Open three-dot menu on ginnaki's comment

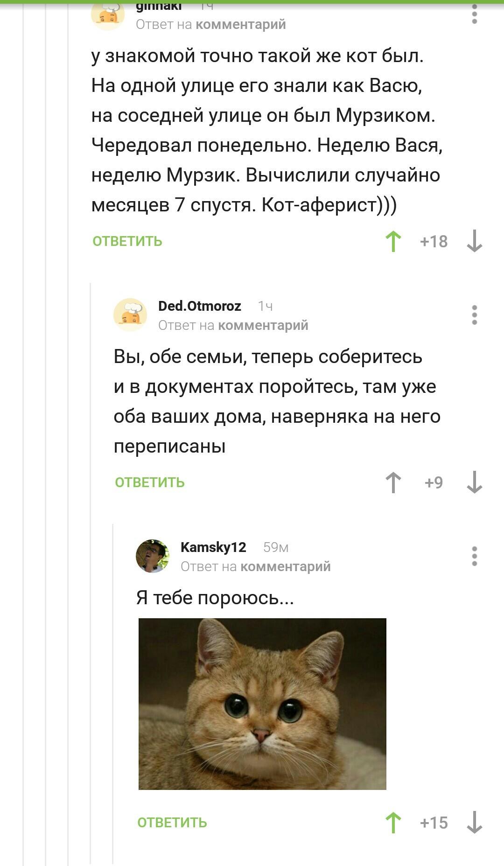tap(475, 14)
